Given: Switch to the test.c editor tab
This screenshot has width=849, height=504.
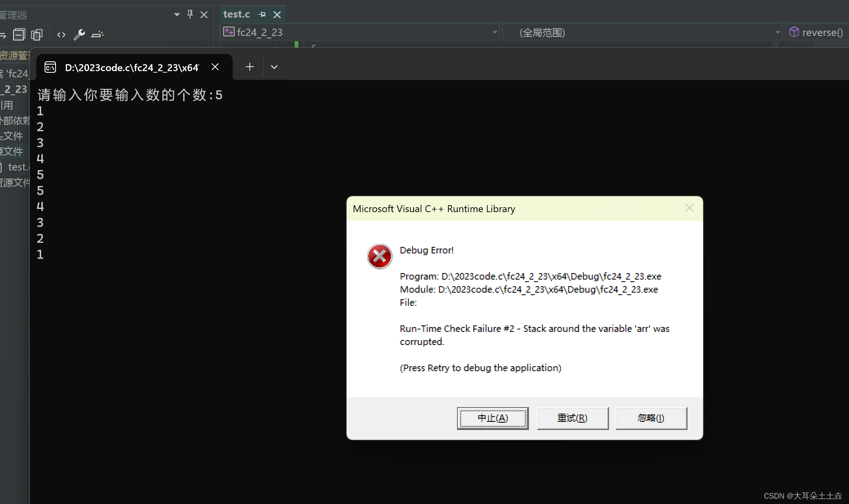Looking at the screenshot, I should point(236,14).
